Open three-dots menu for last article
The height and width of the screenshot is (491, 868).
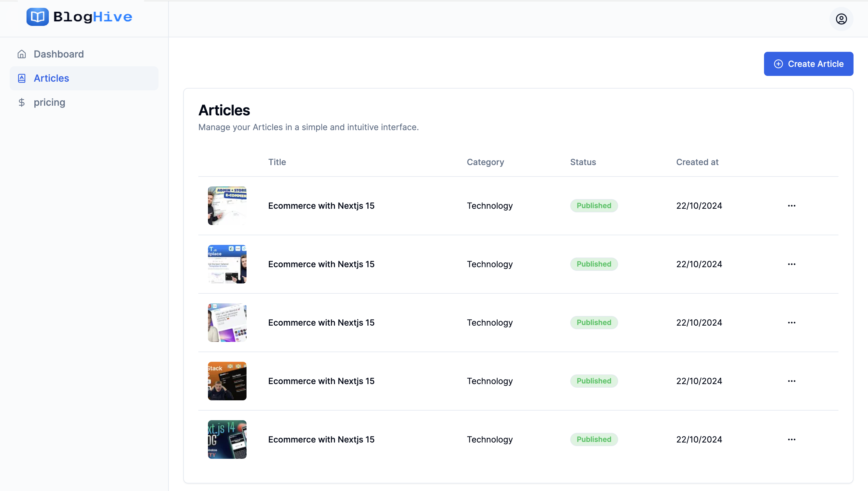click(791, 439)
